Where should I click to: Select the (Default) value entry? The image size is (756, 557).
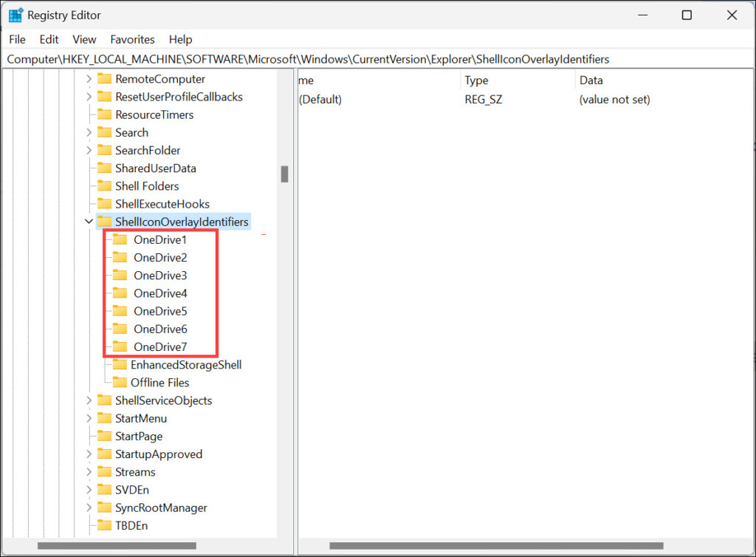pos(320,99)
